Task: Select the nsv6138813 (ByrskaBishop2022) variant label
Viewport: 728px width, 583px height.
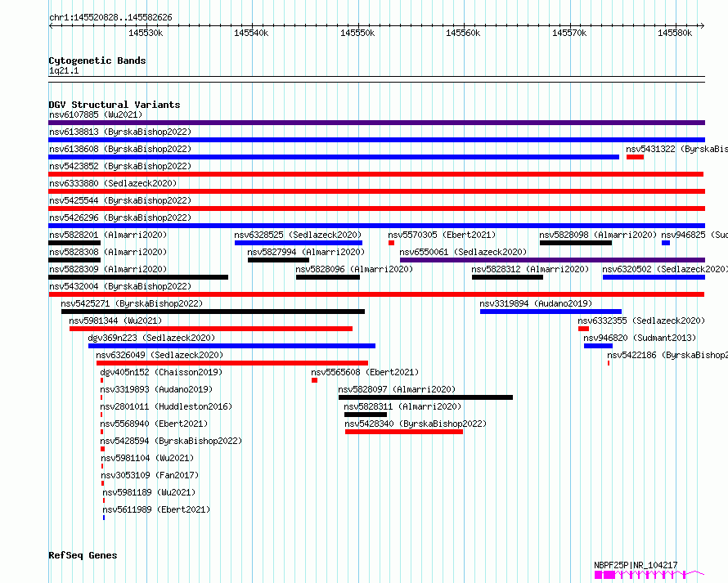Action: [x=120, y=132]
